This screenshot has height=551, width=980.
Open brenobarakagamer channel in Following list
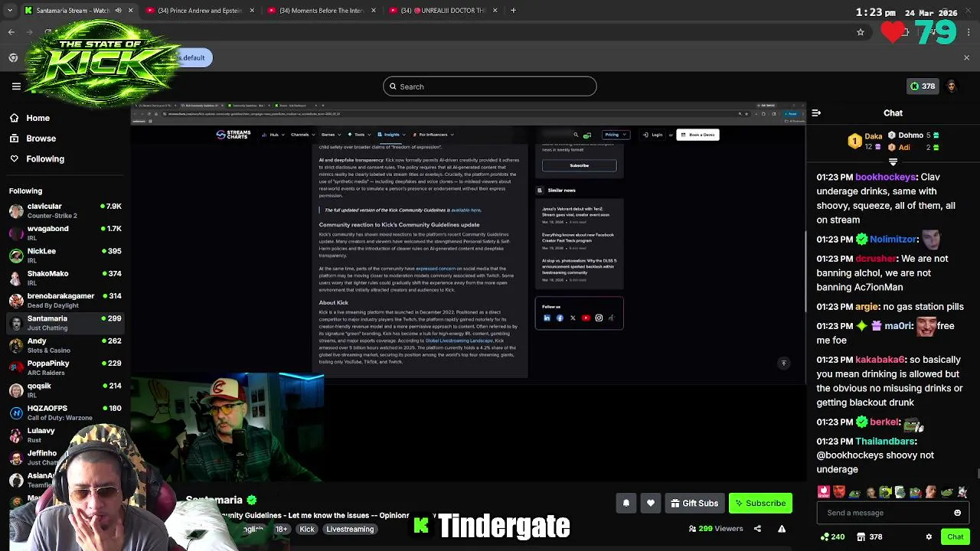65,300
